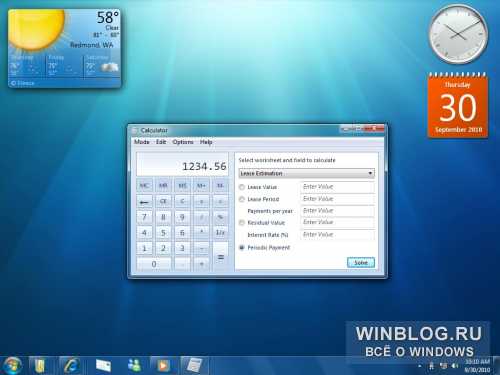Open the Lease Estimation worksheet dropdown
This screenshot has height=375, width=500.
tap(307, 173)
